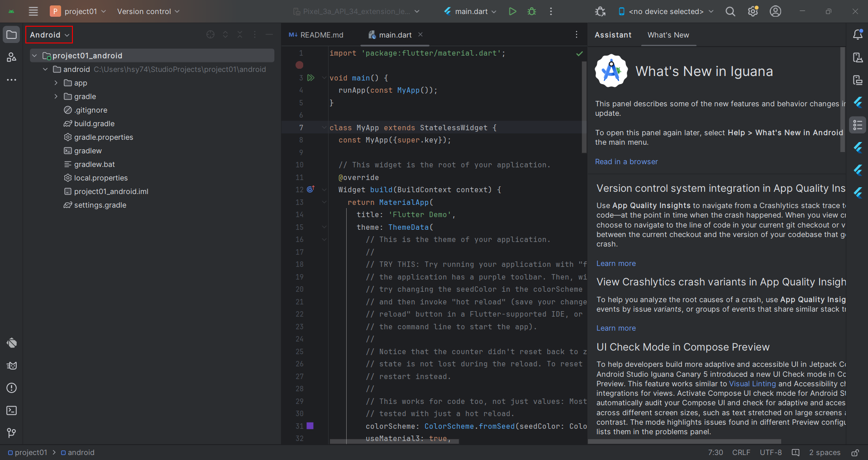Open the user account icon
This screenshot has width=868, height=460.
point(775,11)
